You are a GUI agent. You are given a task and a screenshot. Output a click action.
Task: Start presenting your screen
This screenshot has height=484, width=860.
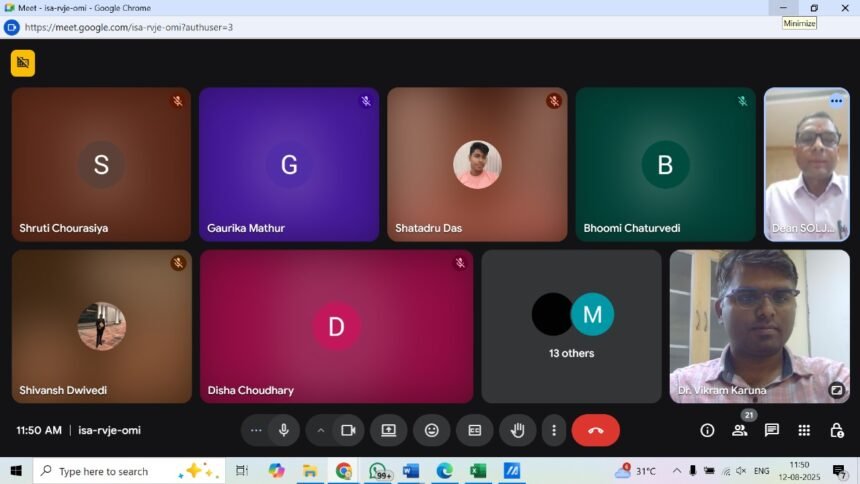388,430
